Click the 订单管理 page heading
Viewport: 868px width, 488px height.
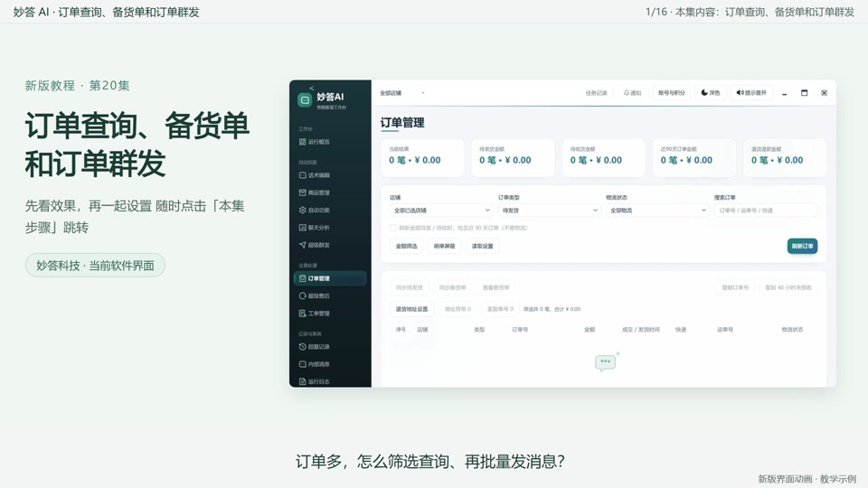pyautogui.click(x=402, y=123)
